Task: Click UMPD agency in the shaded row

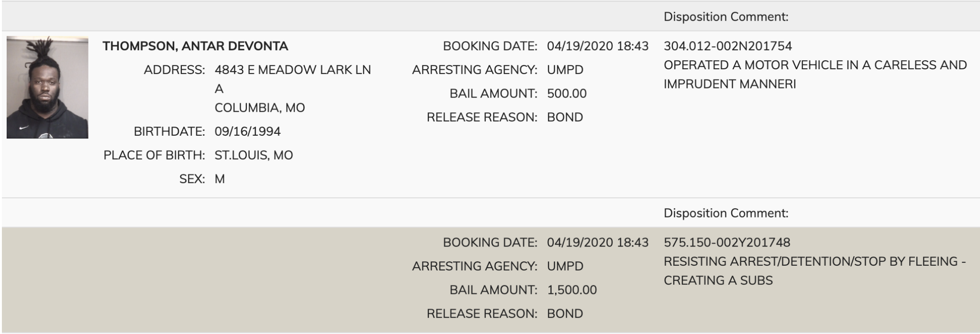Action: [x=565, y=266]
